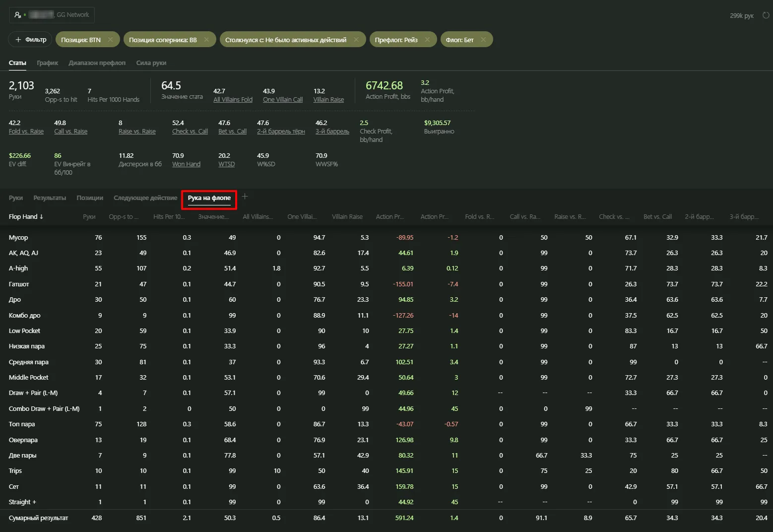Switch to the График tab
This screenshot has width=773, height=532.
click(x=47, y=63)
